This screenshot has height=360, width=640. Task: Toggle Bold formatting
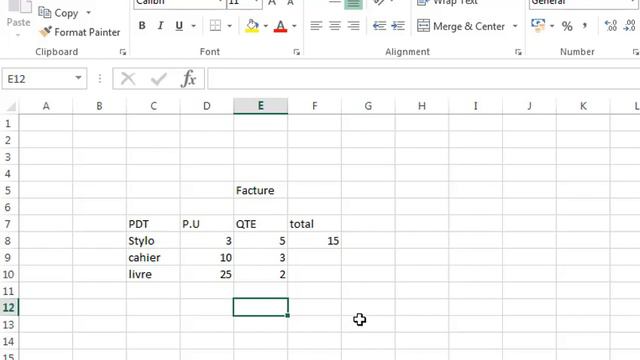[x=142, y=26]
